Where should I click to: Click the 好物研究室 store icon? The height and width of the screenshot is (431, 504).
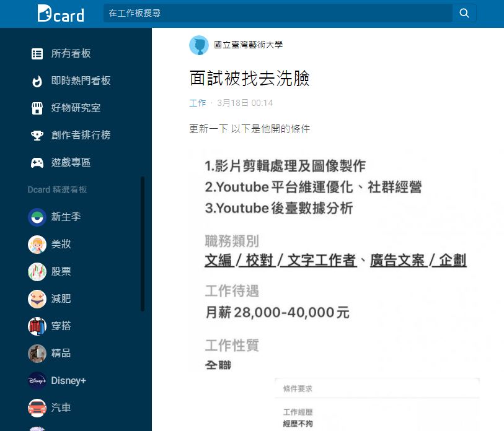(37, 108)
